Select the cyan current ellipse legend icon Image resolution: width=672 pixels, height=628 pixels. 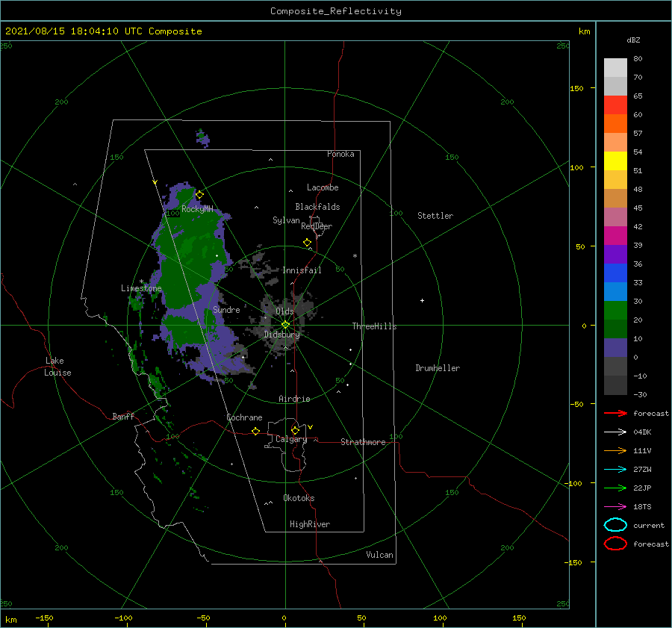point(615,525)
